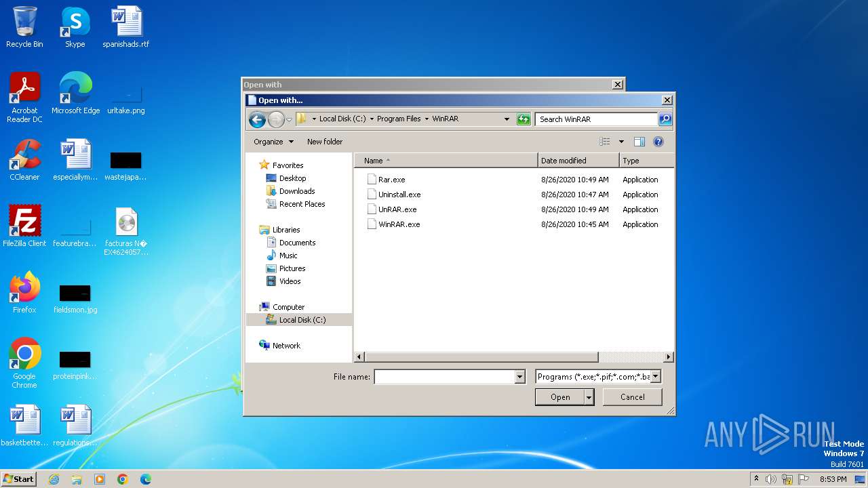Click the Open button
The height and width of the screenshot is (488, 868).
(x=560, y=397)
